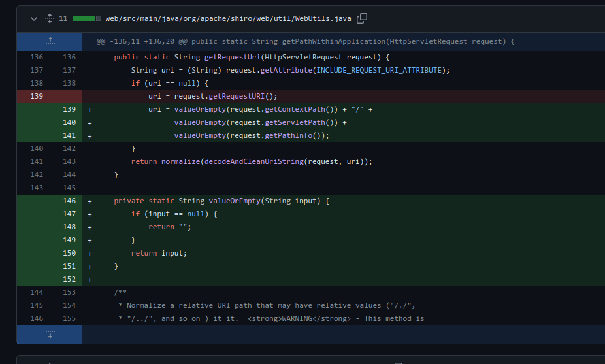
Task: Select new line number 155
Action: click(x=69, y=318)
